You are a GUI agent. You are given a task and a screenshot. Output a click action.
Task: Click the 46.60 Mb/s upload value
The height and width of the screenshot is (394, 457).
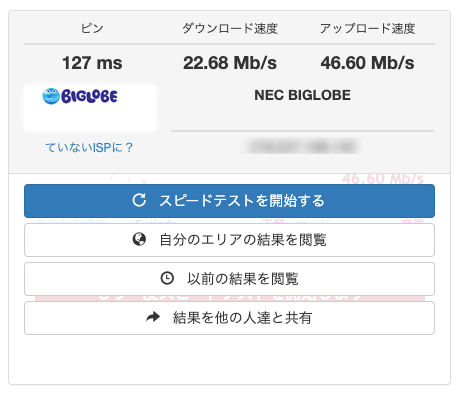pos(367,63)
